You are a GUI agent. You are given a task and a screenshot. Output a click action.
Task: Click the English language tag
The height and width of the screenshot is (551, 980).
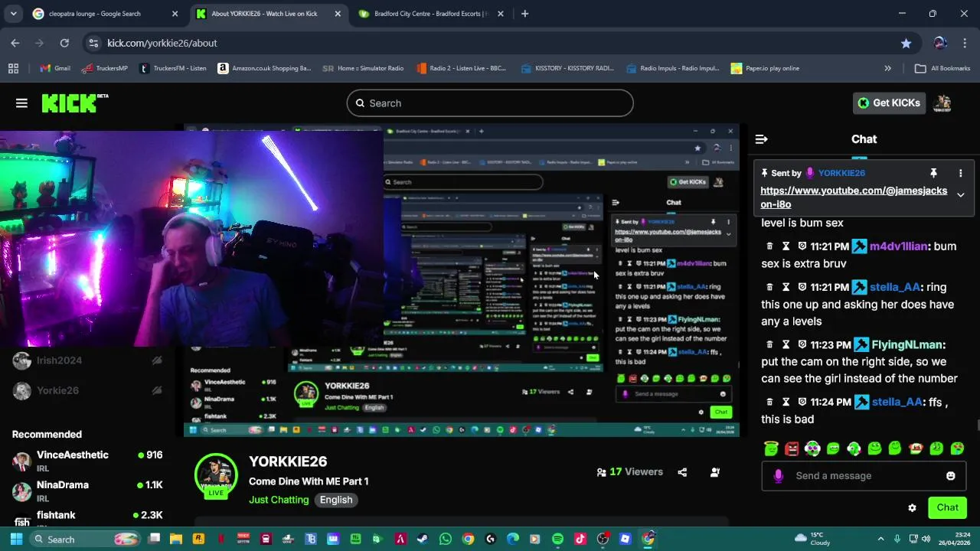pos(336,500)
